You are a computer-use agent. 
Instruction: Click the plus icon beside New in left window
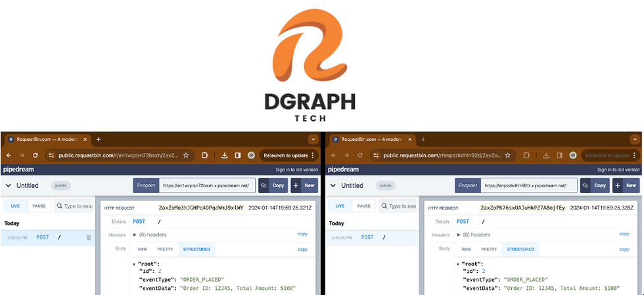[x=296, y=185]
